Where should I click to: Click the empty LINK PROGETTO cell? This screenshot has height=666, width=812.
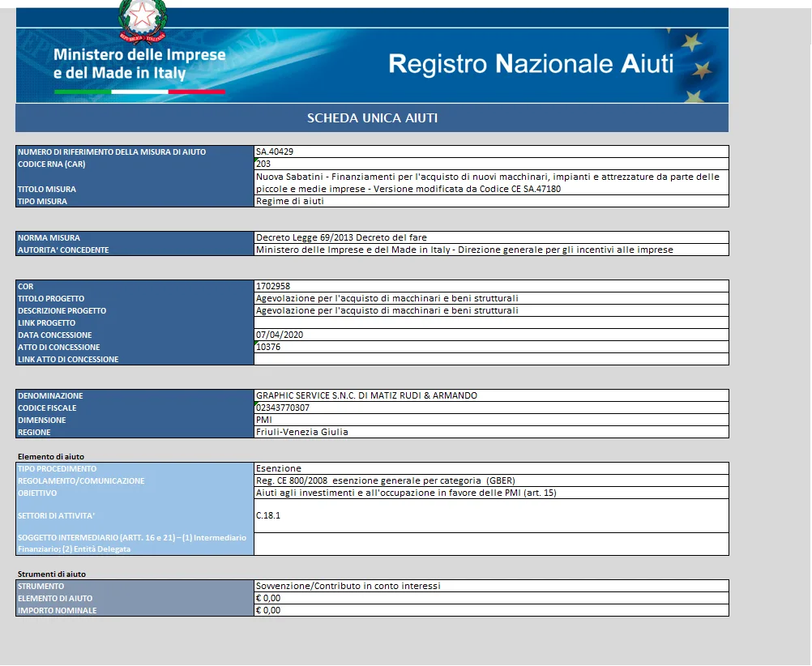tap(491, 322)
